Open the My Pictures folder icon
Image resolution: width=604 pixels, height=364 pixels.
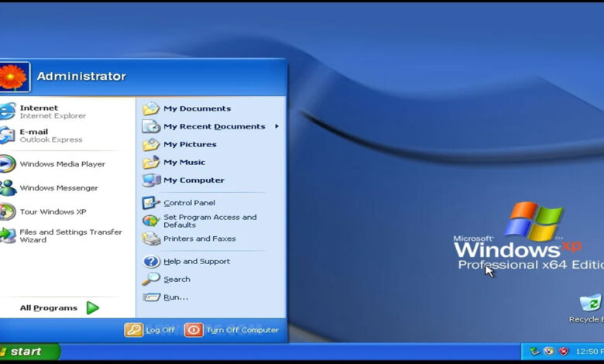tap(151, 145)
